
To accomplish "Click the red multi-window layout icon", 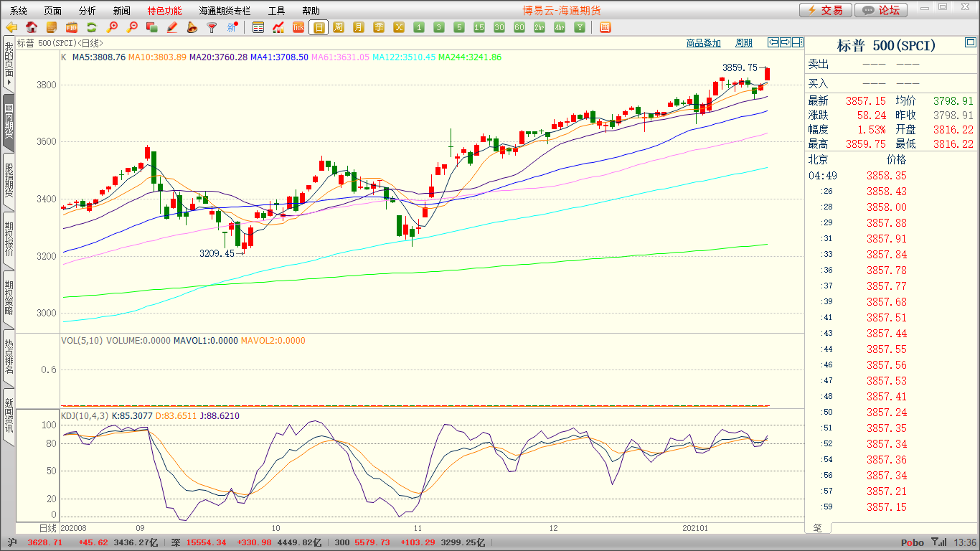I will coord(605,28).
